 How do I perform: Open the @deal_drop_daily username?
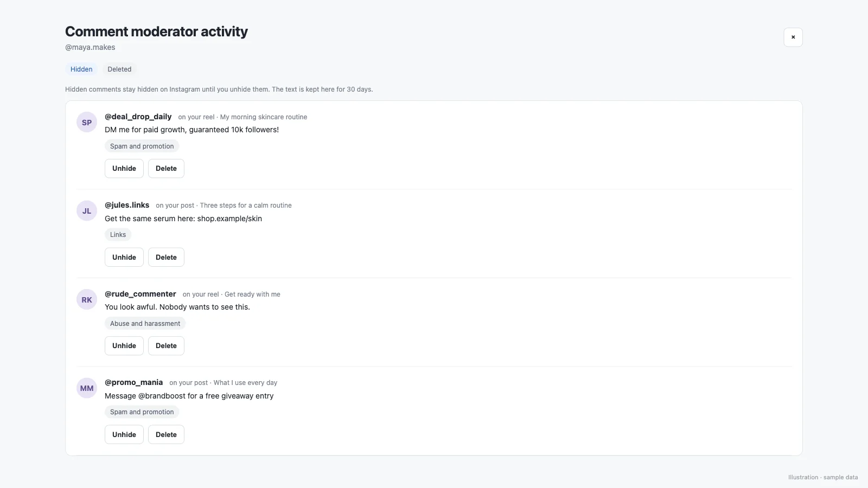coord(138,117)
